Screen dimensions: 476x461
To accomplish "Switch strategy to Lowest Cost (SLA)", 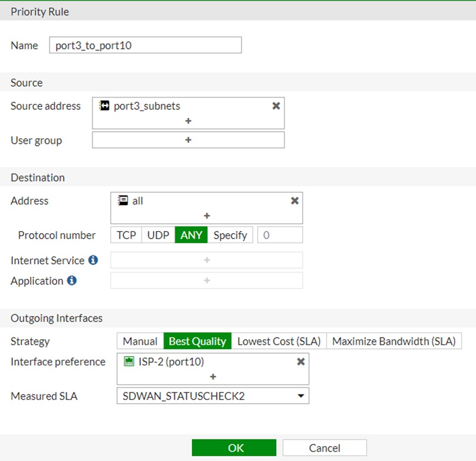I will coord(279,342).
